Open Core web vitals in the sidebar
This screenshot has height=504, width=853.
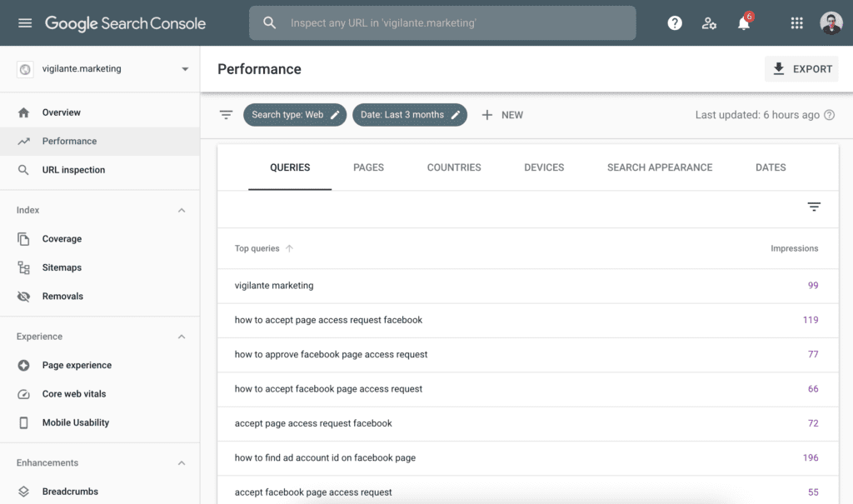(x=100, y=394)
